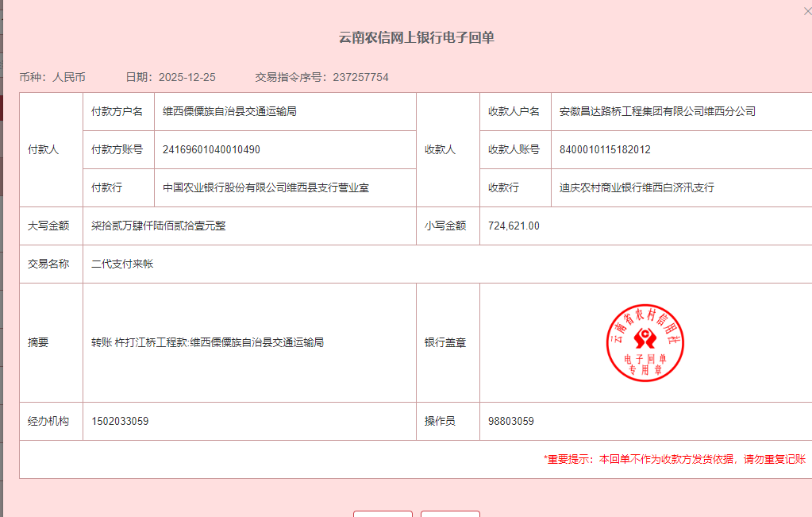
Task: Click payee name 安徽昌达路桥工程集团有限公司维西分公司
Action: click(657, 111)
